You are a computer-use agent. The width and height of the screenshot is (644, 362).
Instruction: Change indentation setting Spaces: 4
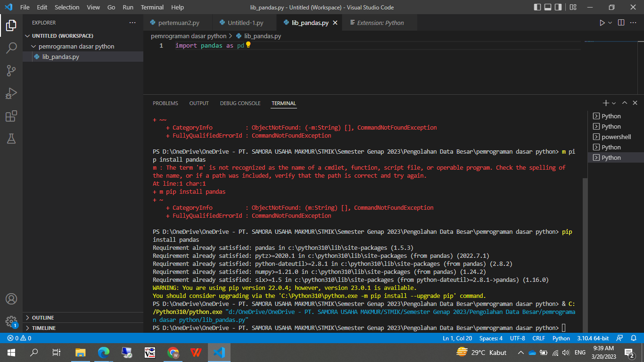[491, 338]
